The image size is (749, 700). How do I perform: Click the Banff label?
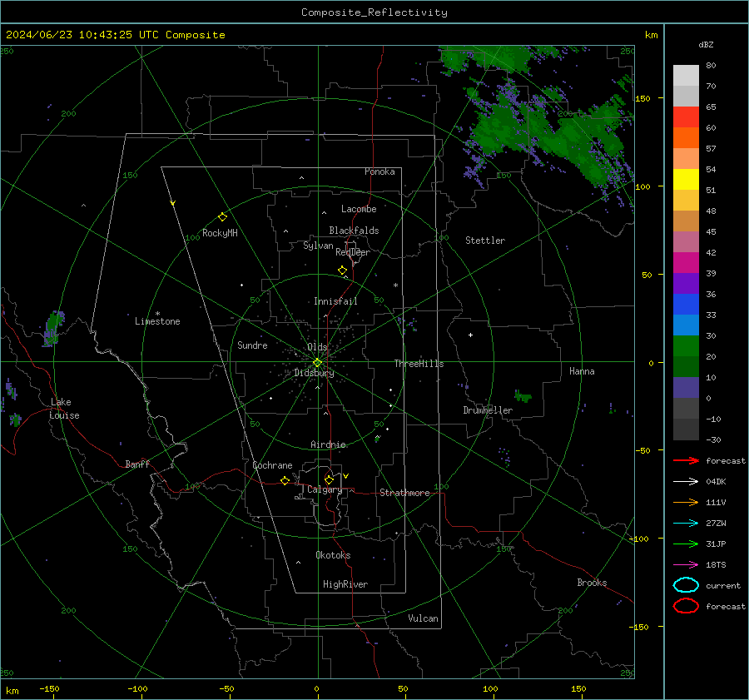137,464
